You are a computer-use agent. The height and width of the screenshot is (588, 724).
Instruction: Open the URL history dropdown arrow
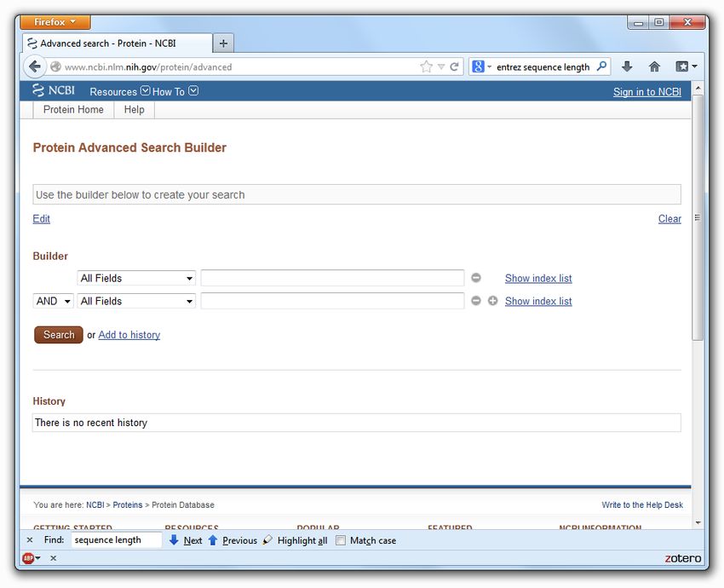441,66
